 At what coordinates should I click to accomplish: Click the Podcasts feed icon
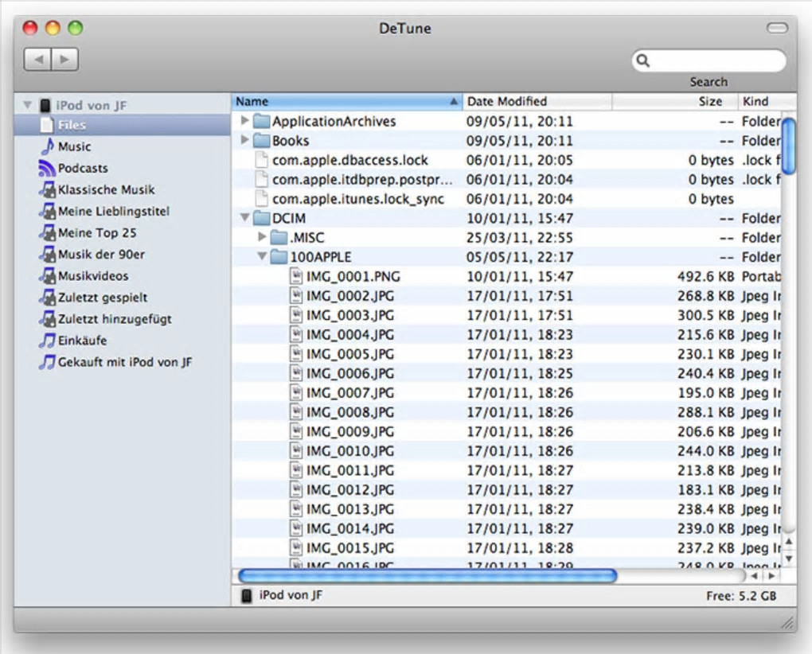[x=47, y=168]
